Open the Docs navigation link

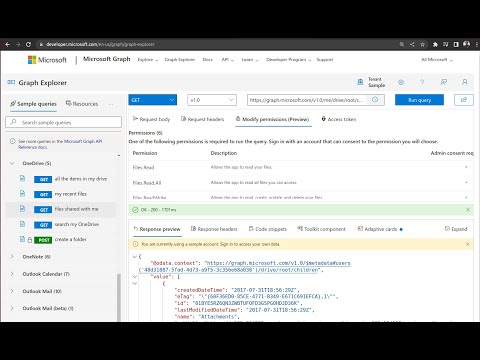point(208,60)
